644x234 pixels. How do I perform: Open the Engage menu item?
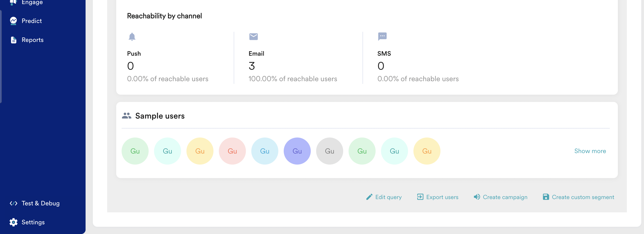32,2
